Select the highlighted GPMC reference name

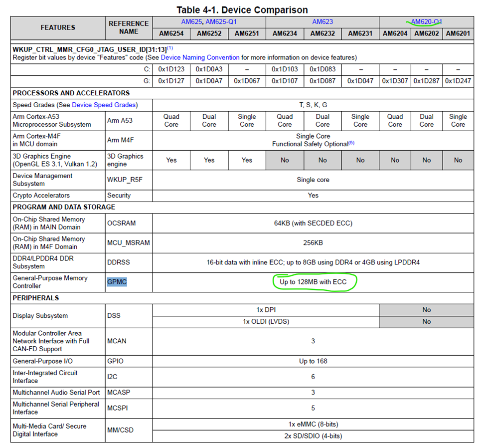point(117,282)
